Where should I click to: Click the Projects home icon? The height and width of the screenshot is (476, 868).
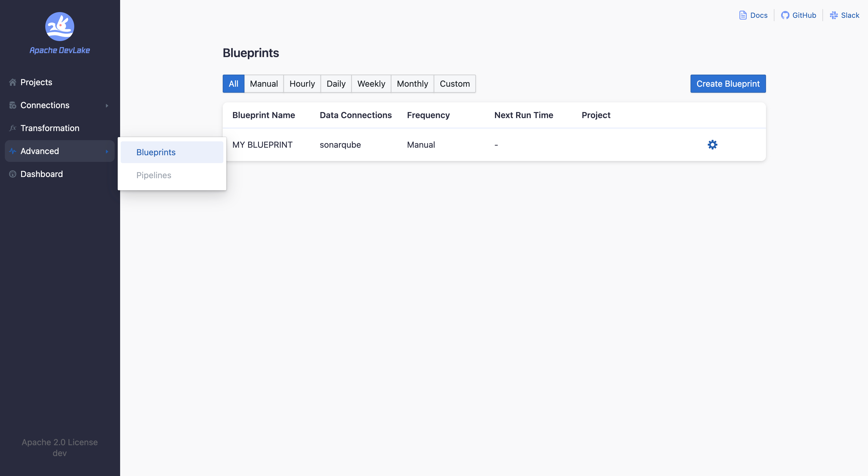[12, 82]
